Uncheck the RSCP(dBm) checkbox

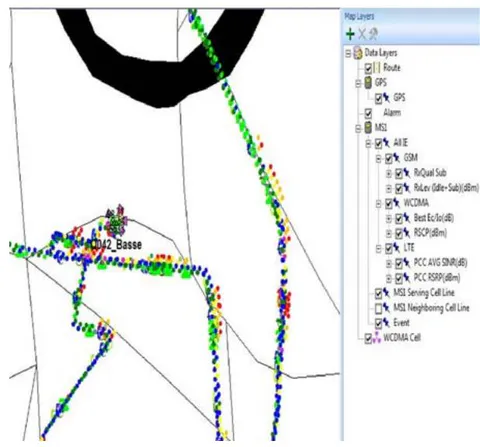point(399,234)
